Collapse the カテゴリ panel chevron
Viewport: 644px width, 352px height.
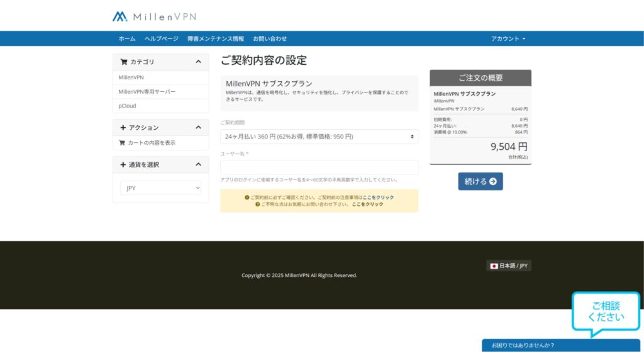(x=198, y=62)
